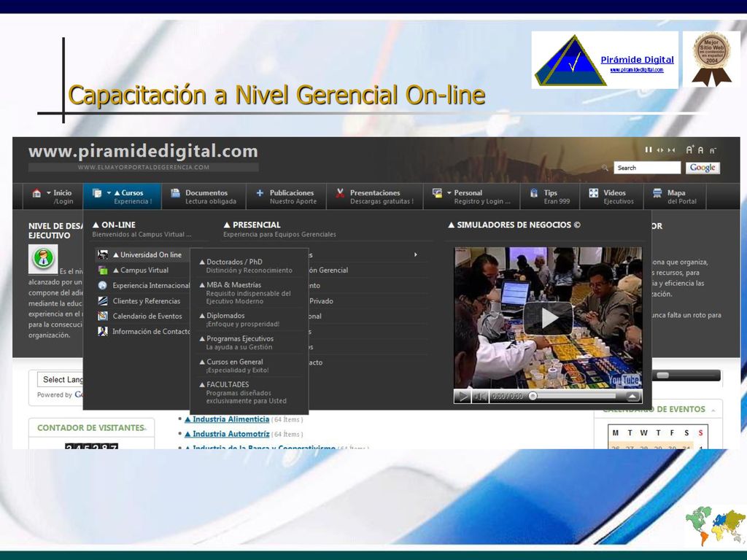747x560 pixels.
Task: Click the pause icon in site header
Action: [649, 150]
